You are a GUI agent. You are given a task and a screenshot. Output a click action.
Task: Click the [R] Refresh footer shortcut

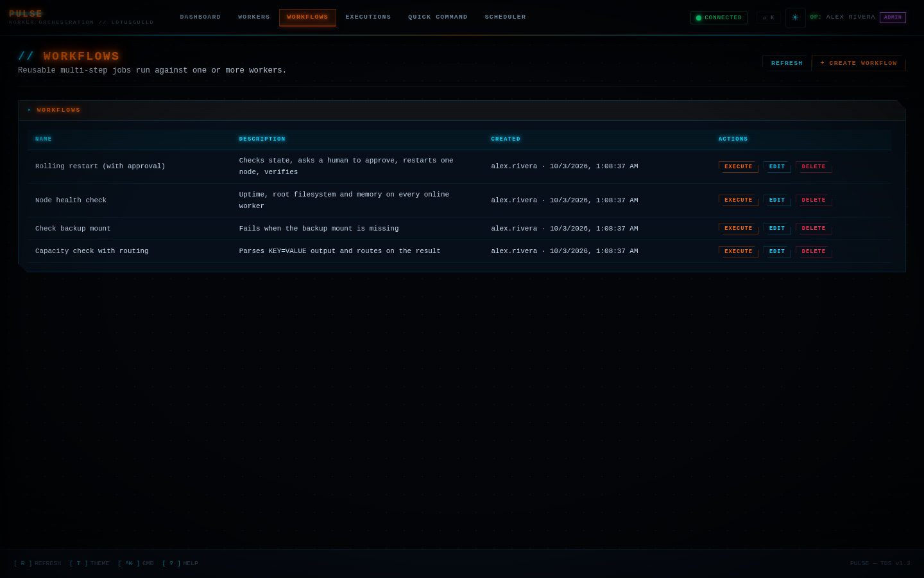coord(37,563)
